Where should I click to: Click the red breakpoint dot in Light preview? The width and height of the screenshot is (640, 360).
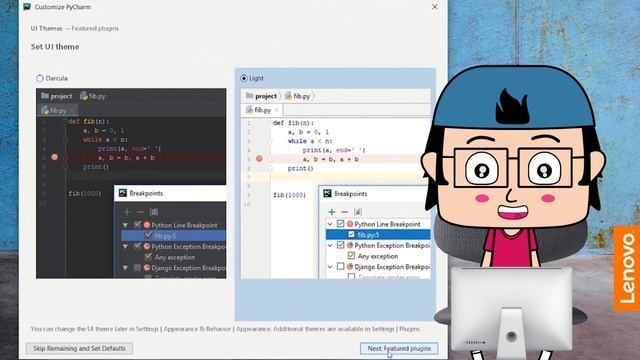click(x=259, y=158)
